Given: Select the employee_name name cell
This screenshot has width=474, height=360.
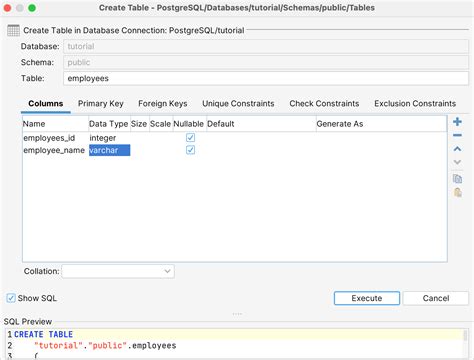Looking at the screenshot, I should point(55,150).
